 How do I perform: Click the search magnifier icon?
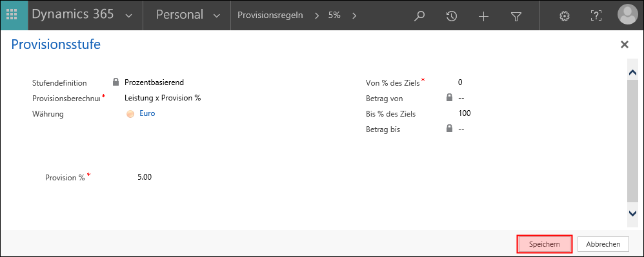pos(419,16)
